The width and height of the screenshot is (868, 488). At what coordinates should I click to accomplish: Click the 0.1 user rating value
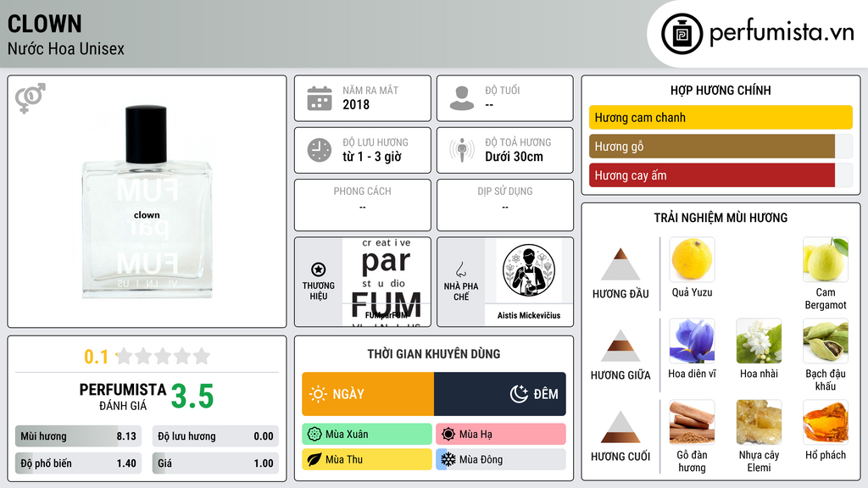(96, 357)
